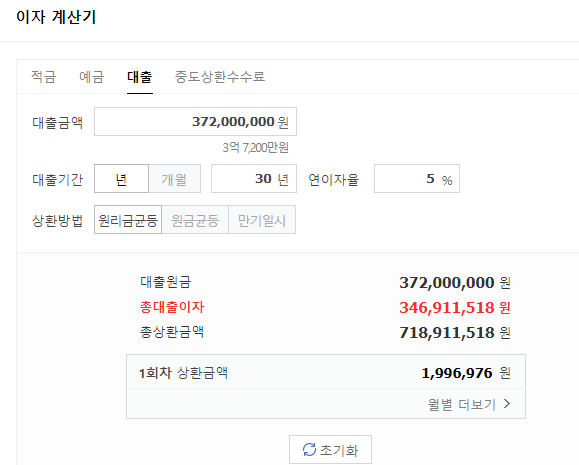Select the 개월 period unit toggle
The width and height of the screenshot is (579, 465).
pos(174,179)
